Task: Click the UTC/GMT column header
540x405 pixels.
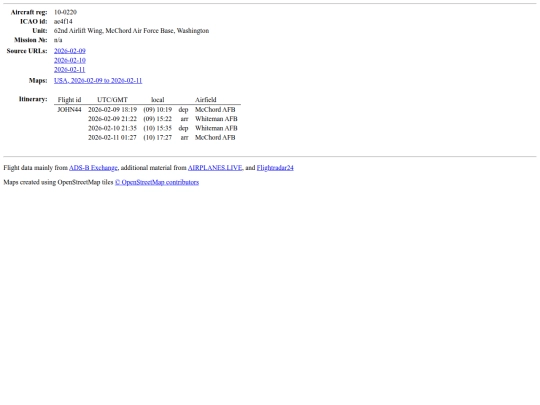Action: (x=112, y=100)
